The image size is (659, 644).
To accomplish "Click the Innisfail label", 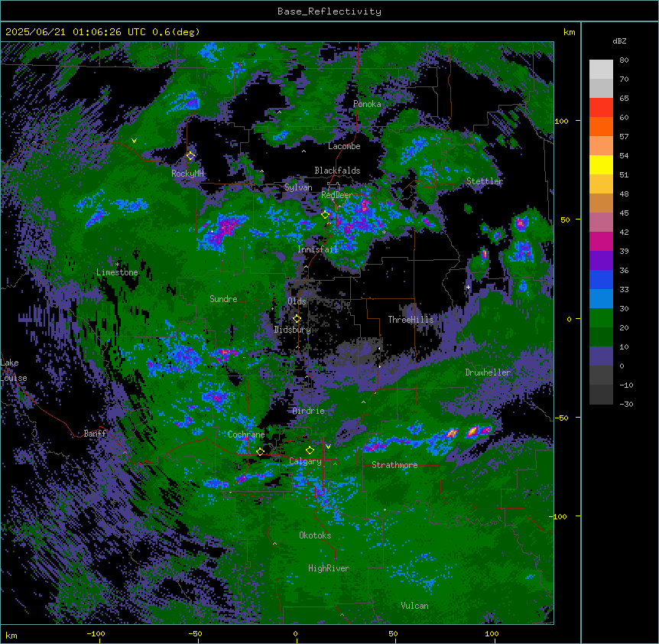I will pos(317,249).
